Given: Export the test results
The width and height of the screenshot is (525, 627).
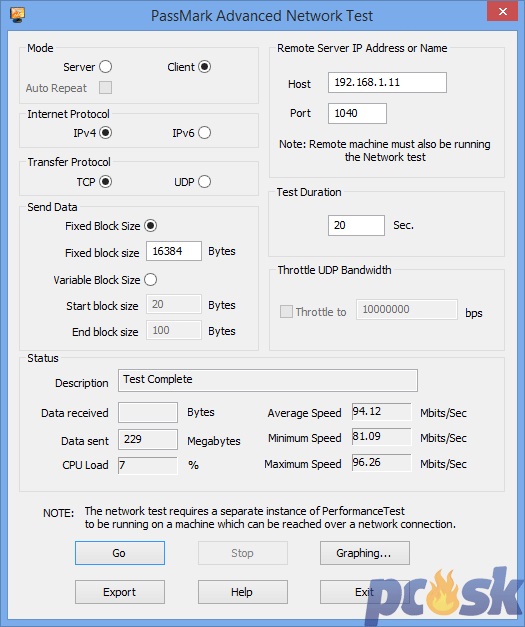Looking at the screenshot, I should (x=120, y=592).
